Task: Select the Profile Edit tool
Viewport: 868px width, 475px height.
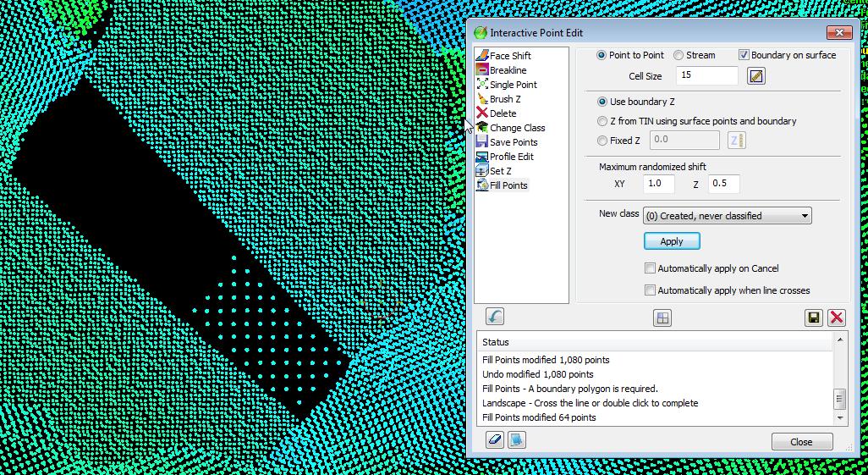Action: (504, 157)
